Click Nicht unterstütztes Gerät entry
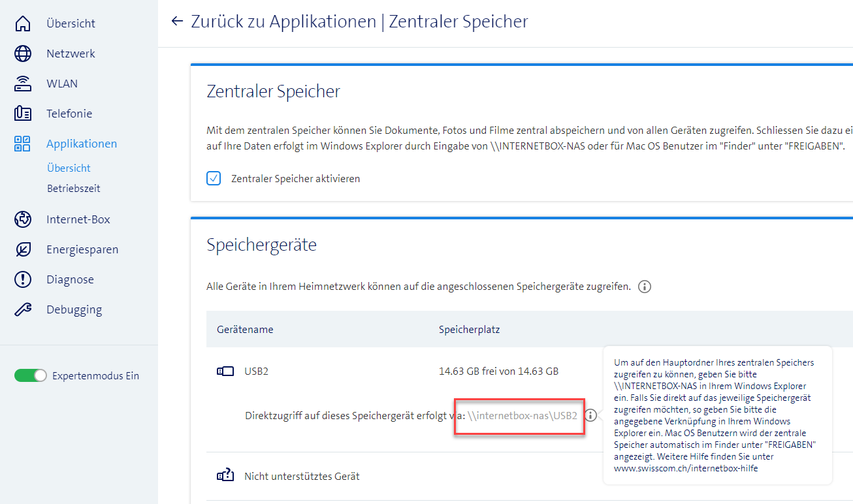 click(x=302, y=476)
